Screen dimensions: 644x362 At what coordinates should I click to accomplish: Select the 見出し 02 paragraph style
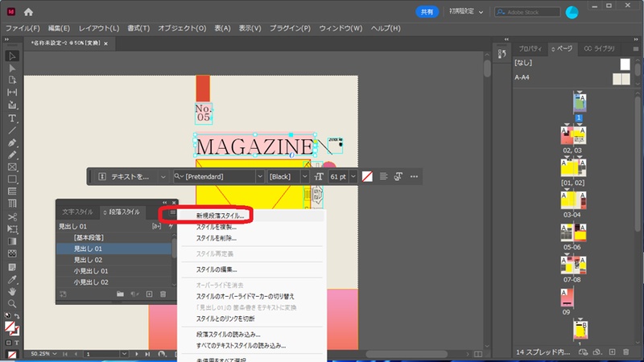[x=114, y=260]
